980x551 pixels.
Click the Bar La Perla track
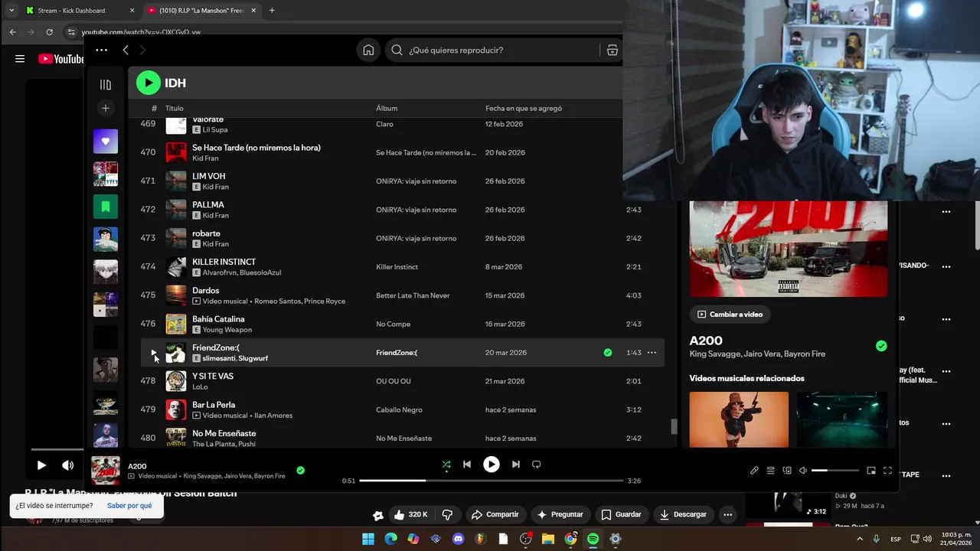point(214,405)
